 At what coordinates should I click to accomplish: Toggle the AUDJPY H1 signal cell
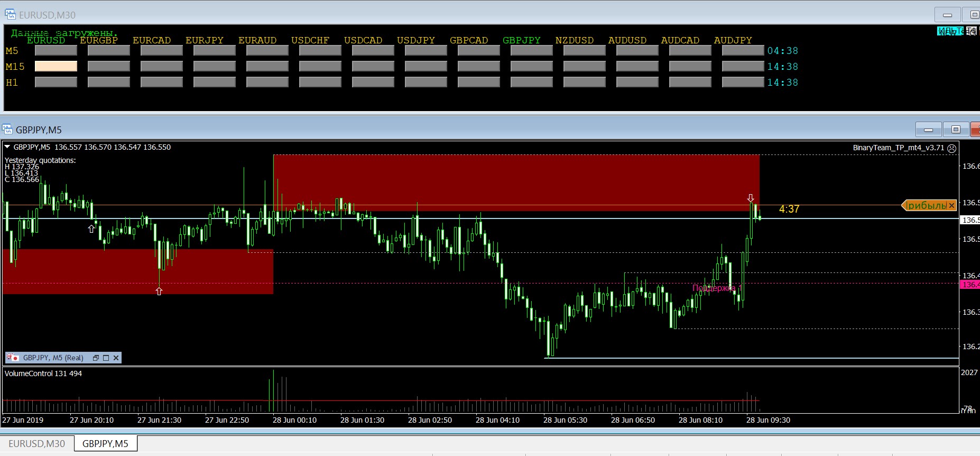[743, 82]
